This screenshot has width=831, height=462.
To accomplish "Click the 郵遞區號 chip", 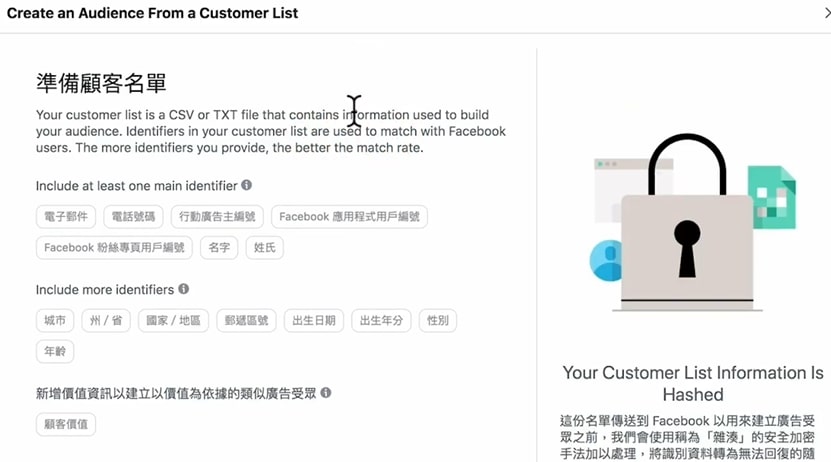I will tap(246, 321).
